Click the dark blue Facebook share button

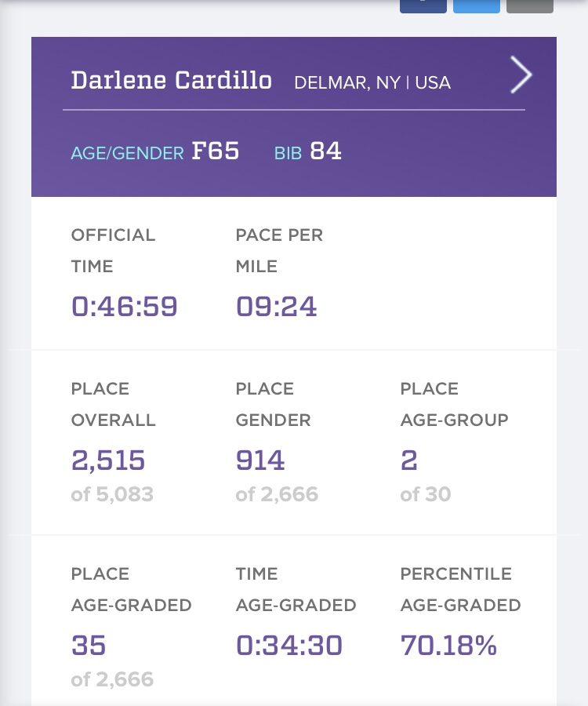point(423,5)
